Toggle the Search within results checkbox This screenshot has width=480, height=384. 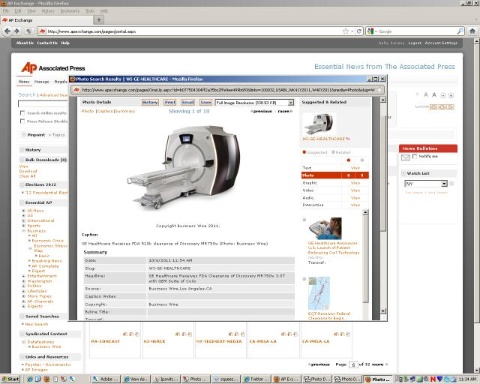coord(22,113)
